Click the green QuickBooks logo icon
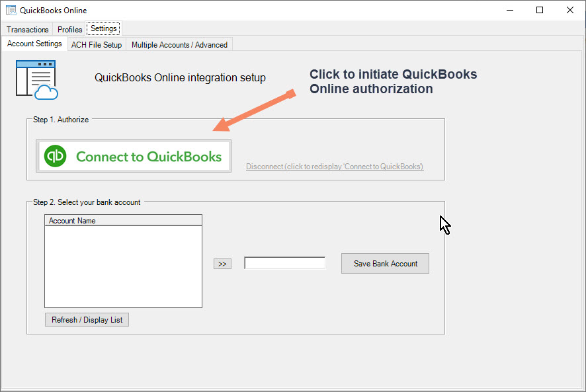Viewport: 586px width, 392px height. [55, 156]
